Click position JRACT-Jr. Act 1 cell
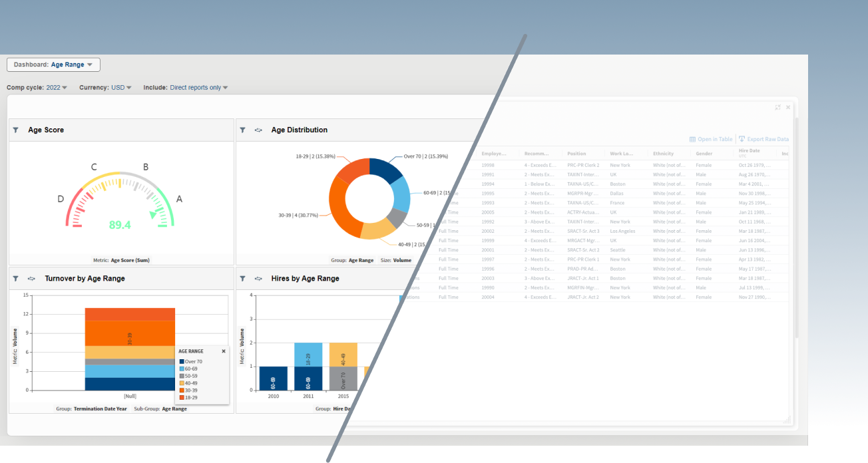Viewport: 868px width, 463px height. coord(582,278)
